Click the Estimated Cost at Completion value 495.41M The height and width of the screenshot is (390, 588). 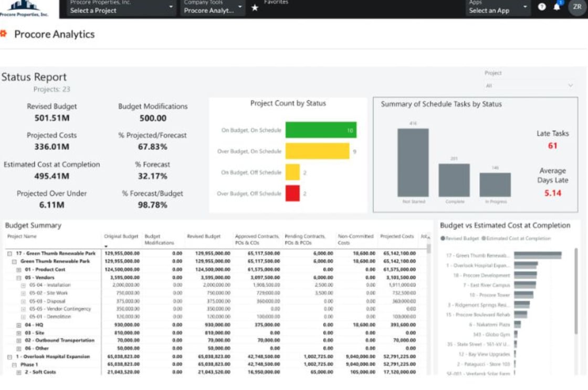(52, 176)
